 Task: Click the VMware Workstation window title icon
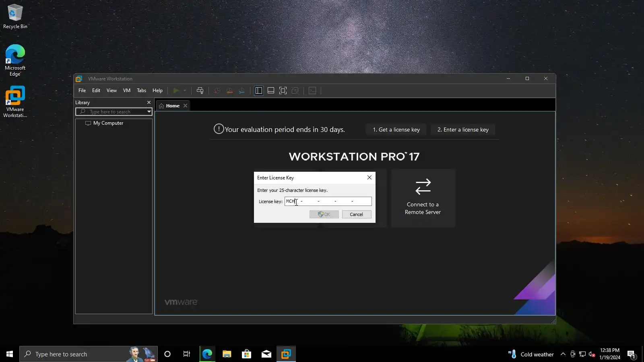pos(79,79)
